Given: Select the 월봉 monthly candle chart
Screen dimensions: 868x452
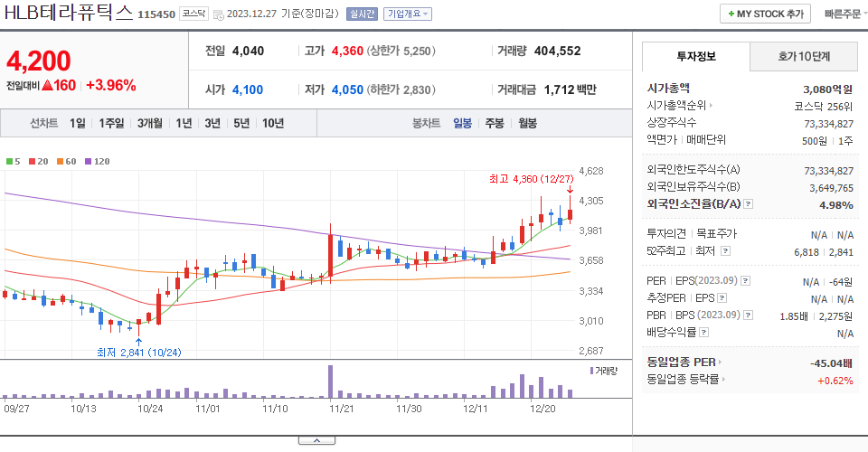Looking at the screenshot, I should coord(527,123).
